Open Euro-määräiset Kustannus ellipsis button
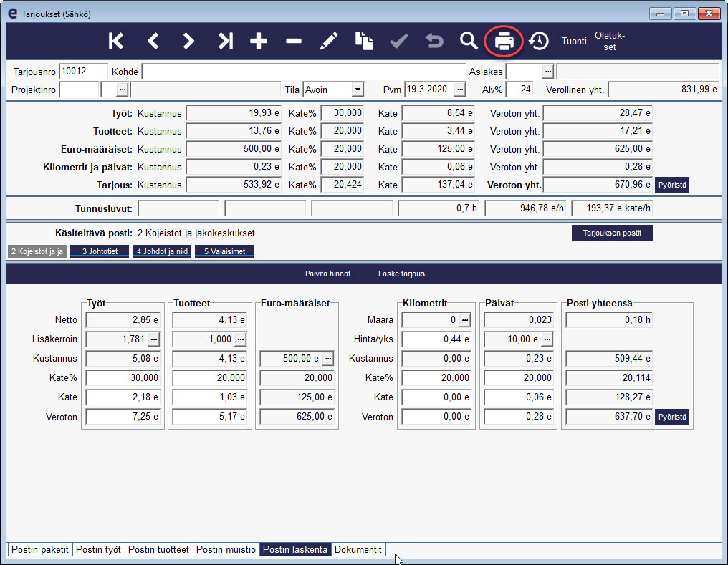 point(327,359)
